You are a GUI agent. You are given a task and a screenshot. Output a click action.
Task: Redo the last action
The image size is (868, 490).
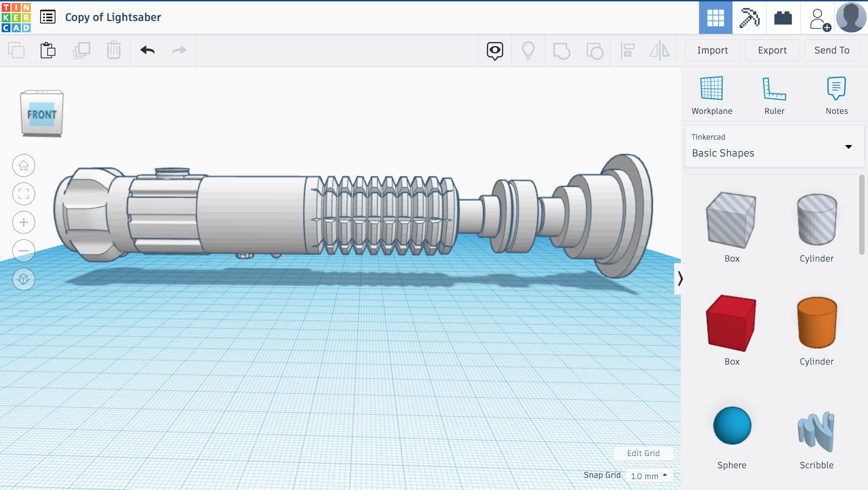click(x=179, y=50)
